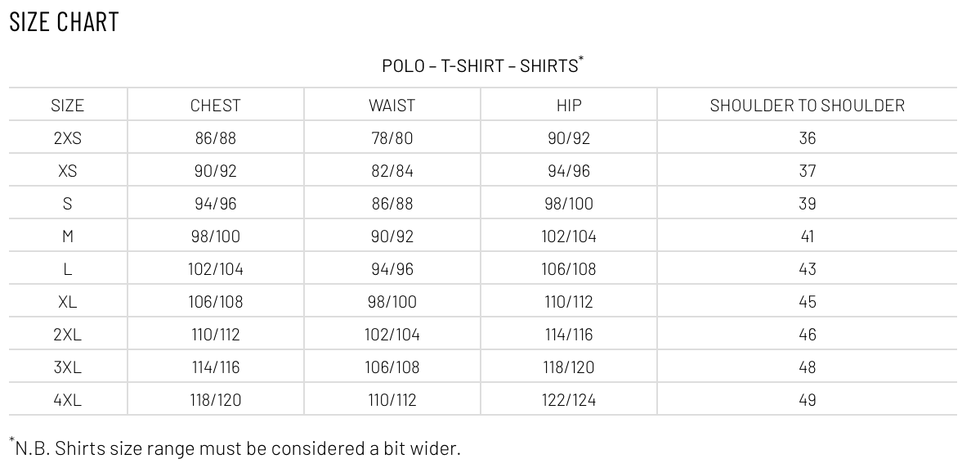The image size is (980, 468).
Task: Select the XS size row label
Action: (68, 171)
